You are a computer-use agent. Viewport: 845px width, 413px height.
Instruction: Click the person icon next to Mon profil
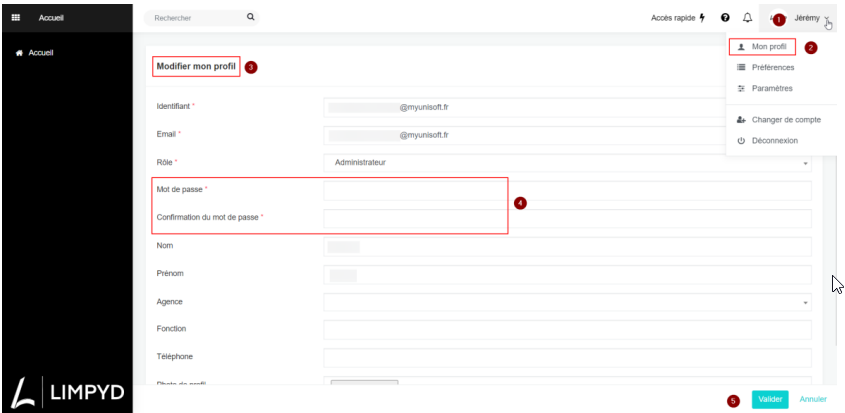741,47
